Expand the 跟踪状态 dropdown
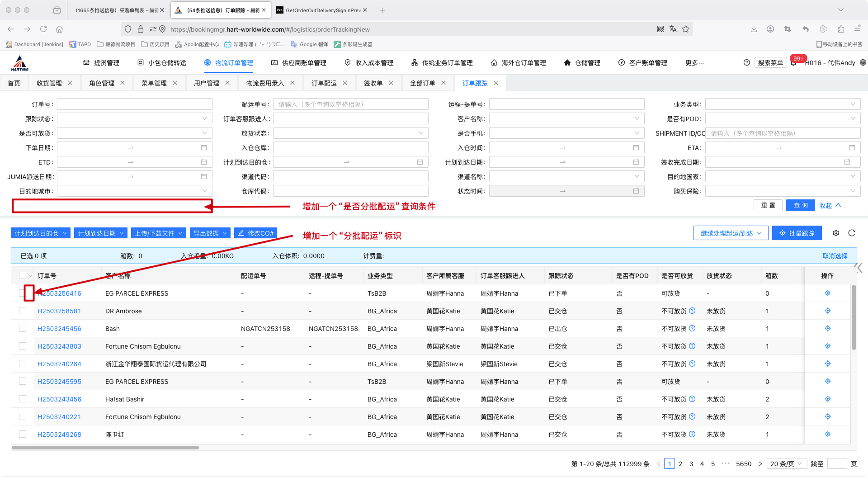The image size is (868, 477). (134, 119)
